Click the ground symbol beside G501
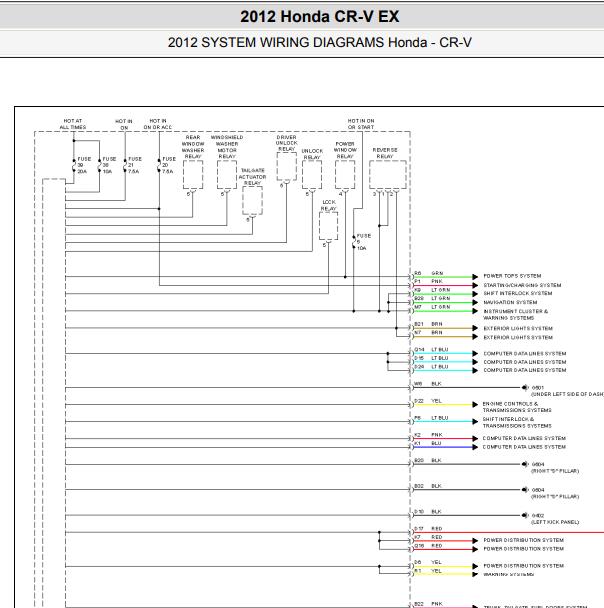Viewport: 604px width, 608px height. (x=525, y=387)
